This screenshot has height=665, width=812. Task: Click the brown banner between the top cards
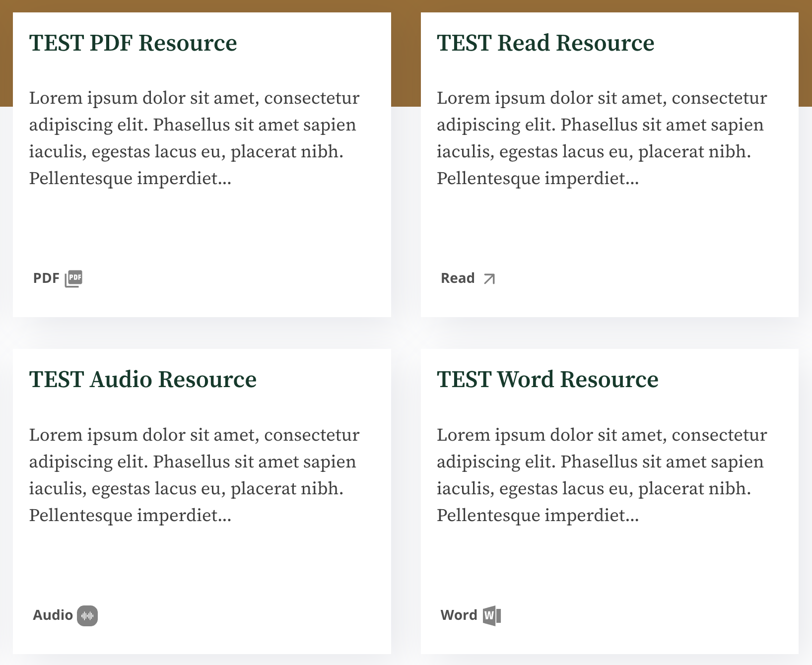coord(406,55)
